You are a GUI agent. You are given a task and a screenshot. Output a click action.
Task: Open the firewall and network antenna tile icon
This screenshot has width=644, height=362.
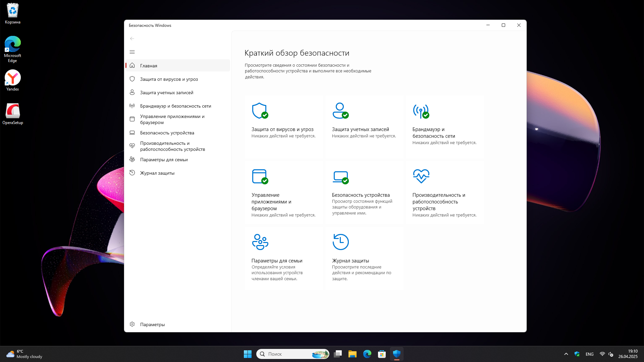(421, 111)
